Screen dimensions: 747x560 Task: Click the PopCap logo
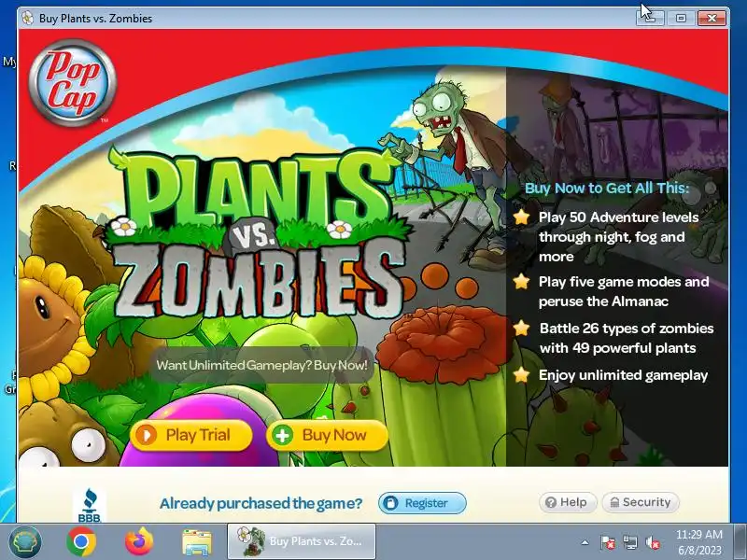(73, 83)
